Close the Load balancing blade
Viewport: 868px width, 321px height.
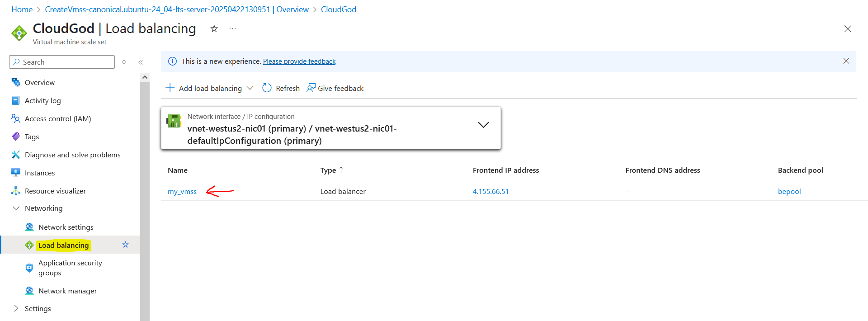(x=848, y=29)
